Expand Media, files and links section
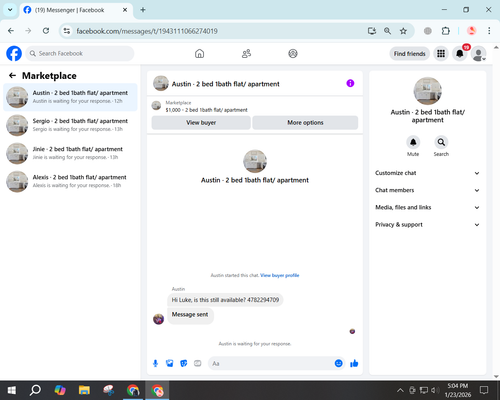 427,207
